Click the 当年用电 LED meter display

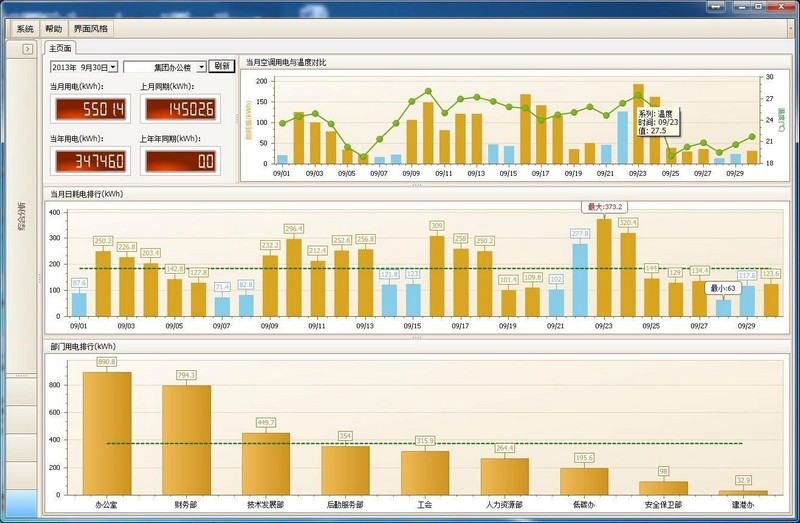coord(88,160)
